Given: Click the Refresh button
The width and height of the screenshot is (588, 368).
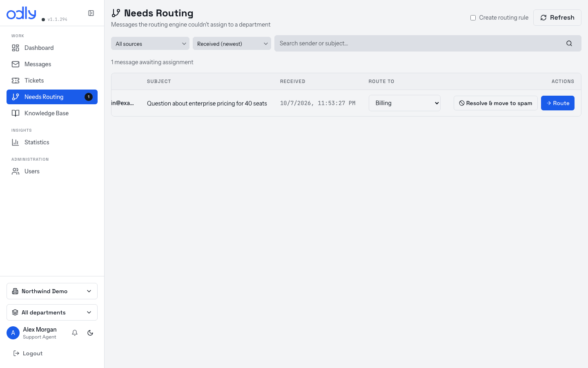Looking at the screenshot, I should coord(557,18).
